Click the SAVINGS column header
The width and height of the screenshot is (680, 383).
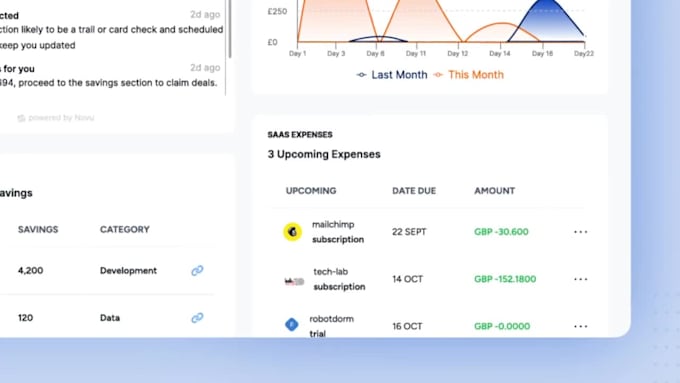(x=38, y=229)
